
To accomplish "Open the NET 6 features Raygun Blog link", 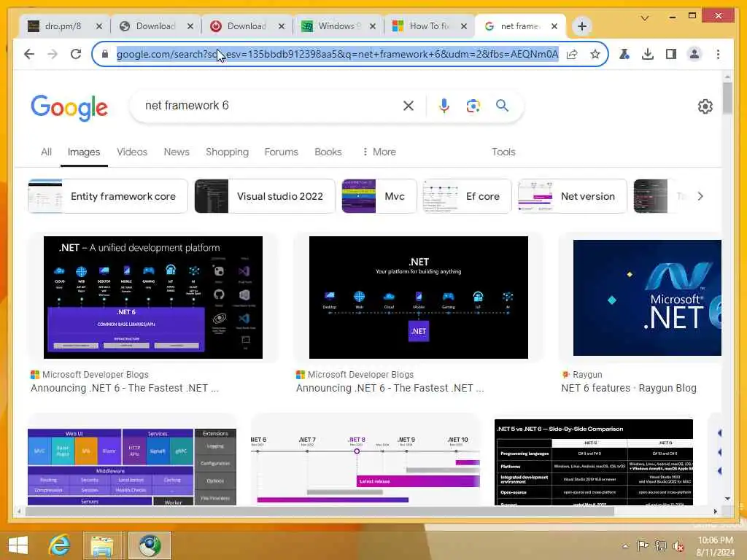I will click(x=628, y=388).
